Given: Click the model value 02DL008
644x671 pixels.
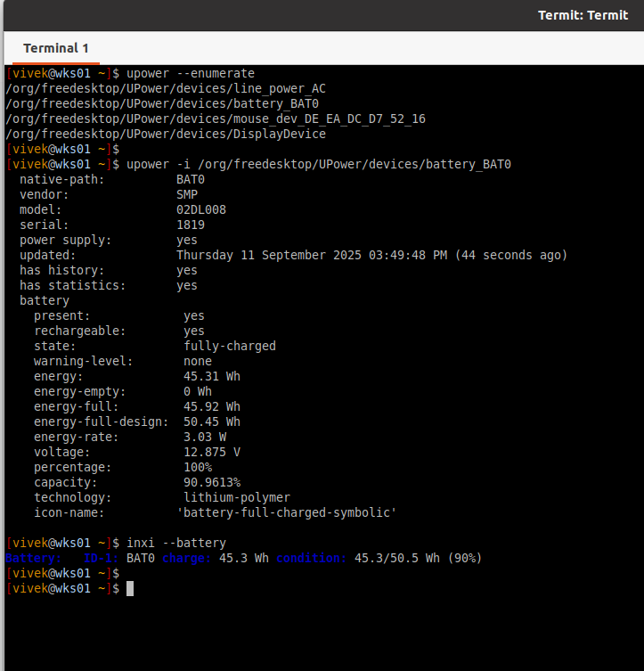Looking at the screenshot, I should pos(201,209).
